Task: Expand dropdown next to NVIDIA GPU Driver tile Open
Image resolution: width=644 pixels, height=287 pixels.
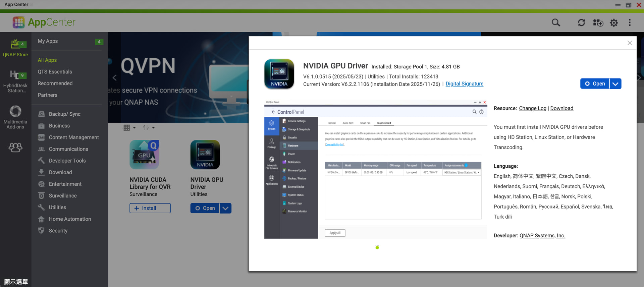Action: (x=226, y=208)
